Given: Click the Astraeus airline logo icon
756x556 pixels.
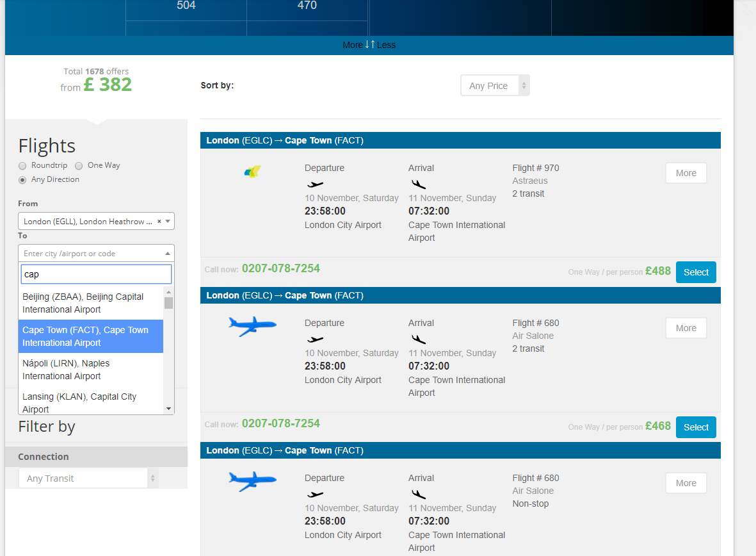Looking at the screenshot, I should click(253, 172).
